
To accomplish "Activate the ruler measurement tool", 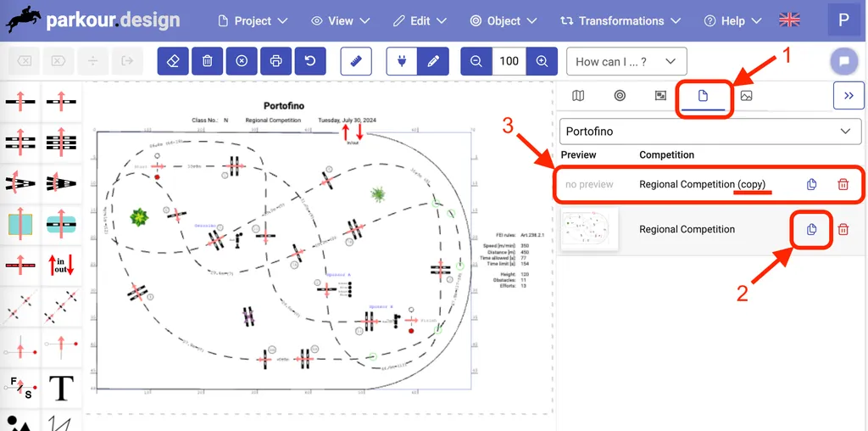I will click(356, 61).
